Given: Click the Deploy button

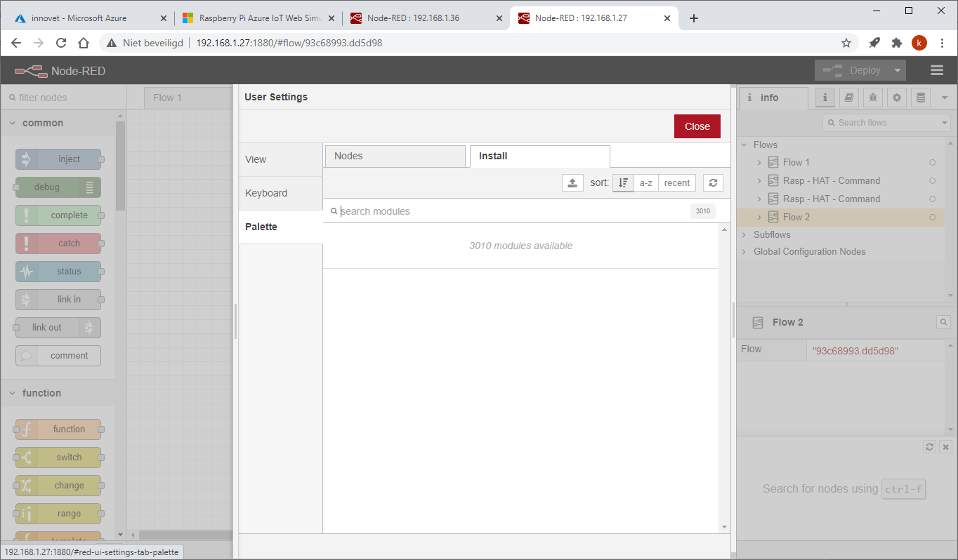Looking at the screenshot, I should click(x=852, y=70).
